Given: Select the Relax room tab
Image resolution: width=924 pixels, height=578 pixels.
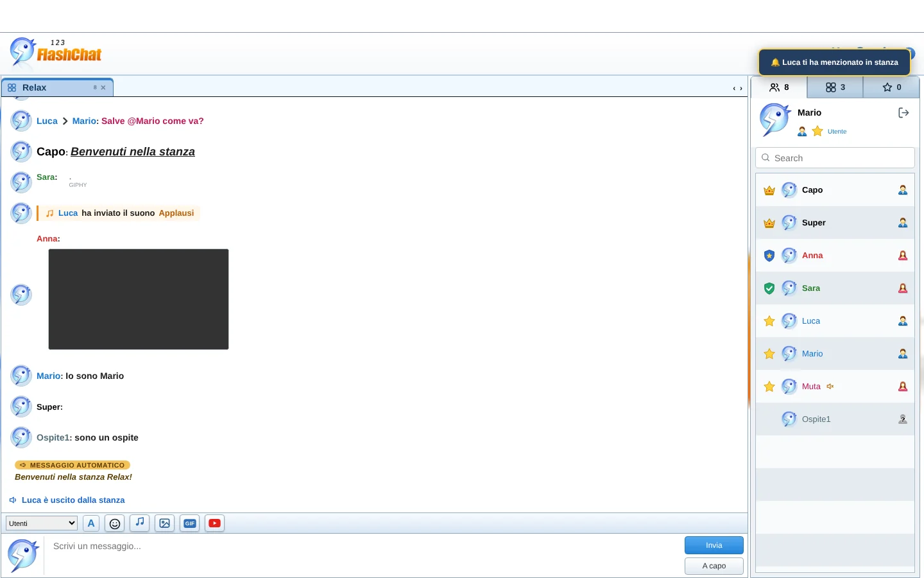Looking at the screenshot, I should click(x=57, y=87).
